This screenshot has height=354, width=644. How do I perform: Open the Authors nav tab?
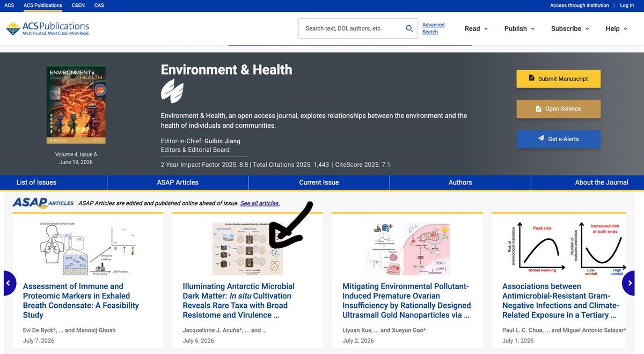pyautogui.click(x=460, y=182)
